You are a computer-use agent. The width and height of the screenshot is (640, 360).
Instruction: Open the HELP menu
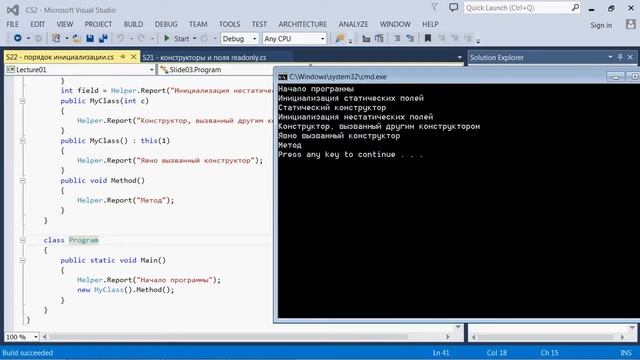pyautogui.click(x=430, y=24)
